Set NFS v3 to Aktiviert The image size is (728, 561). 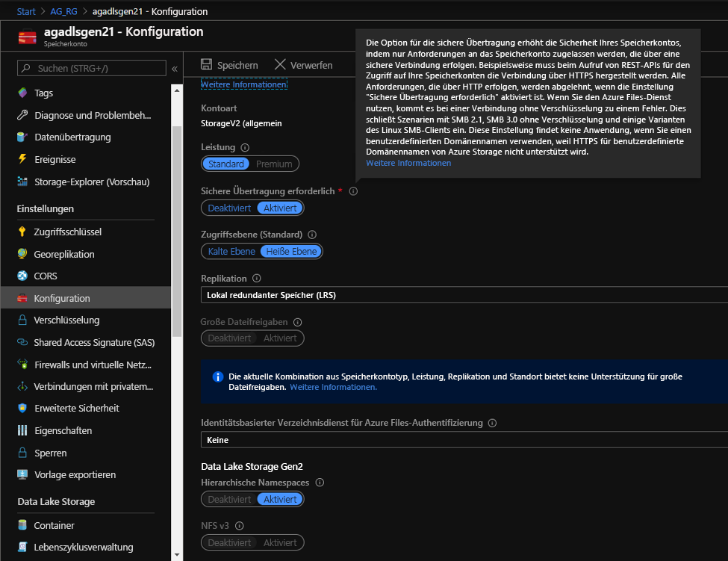point(280,542)
